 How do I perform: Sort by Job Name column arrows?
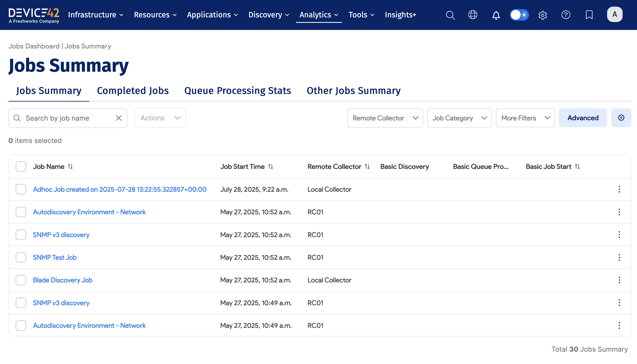pos(70,166)
